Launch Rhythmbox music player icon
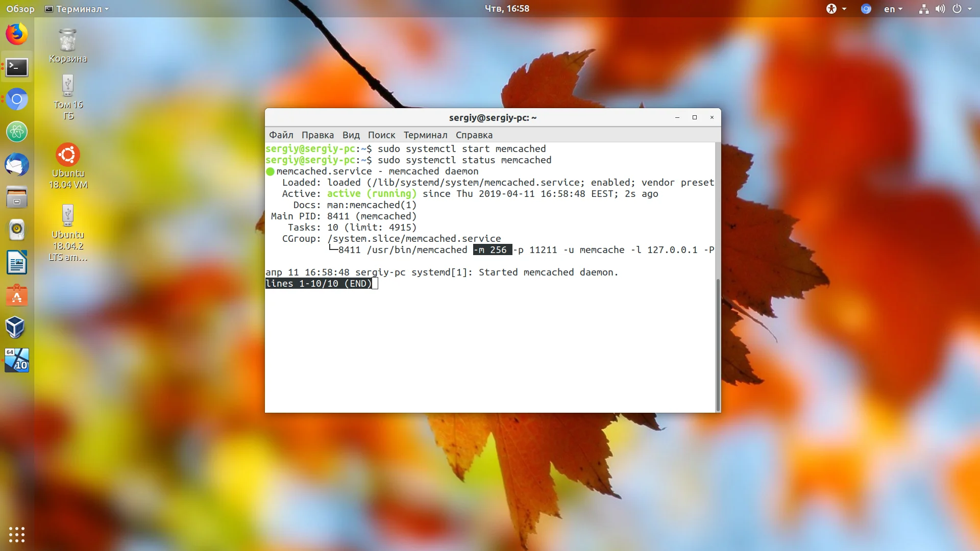 pos(16,230)
